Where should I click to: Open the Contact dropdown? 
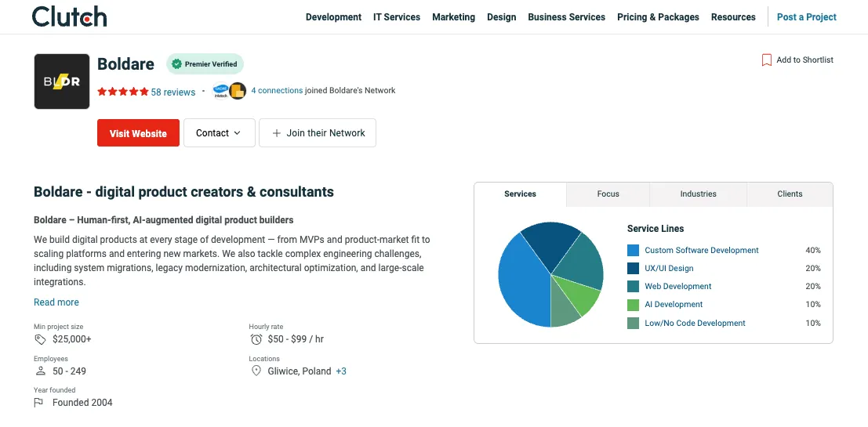(x=220, y=132)
